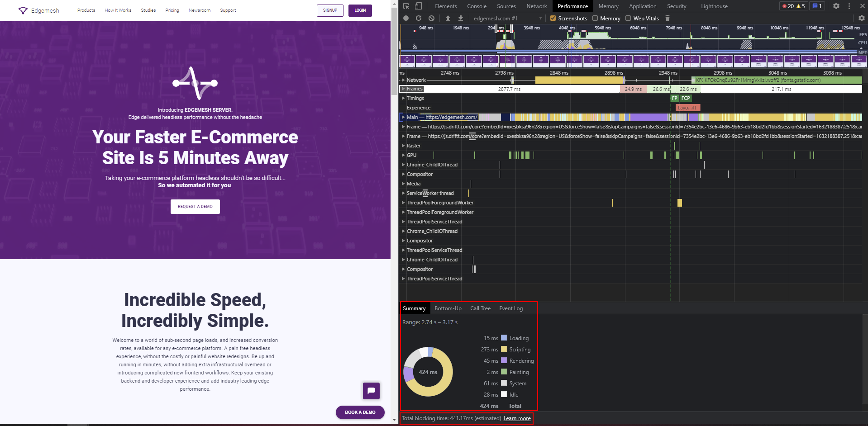The height and width of the screenshot is (426, 868).
Task: Expand the Network track
Action: (x=403, y=80)
